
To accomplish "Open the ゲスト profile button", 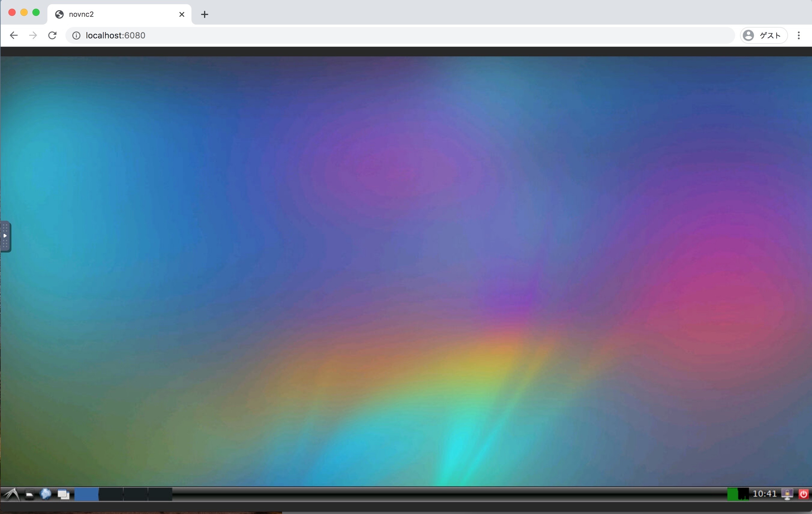I will point(764,35).
